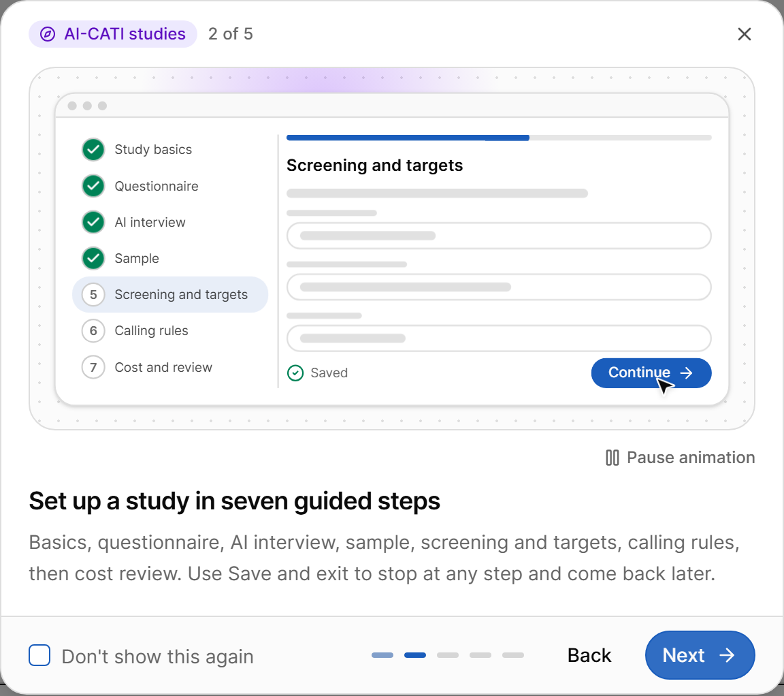Click the second placeholder input field
Screen dimensions: 784x696
(498, 287)
